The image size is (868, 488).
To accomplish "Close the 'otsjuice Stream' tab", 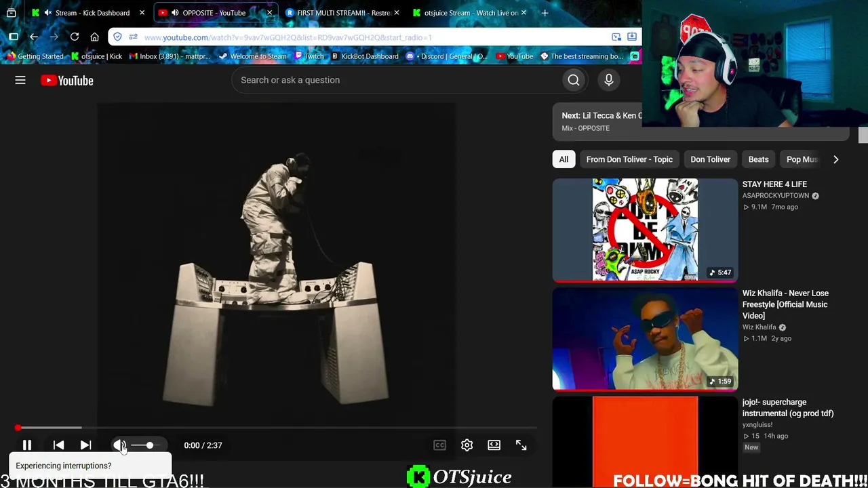I will 524,13.
